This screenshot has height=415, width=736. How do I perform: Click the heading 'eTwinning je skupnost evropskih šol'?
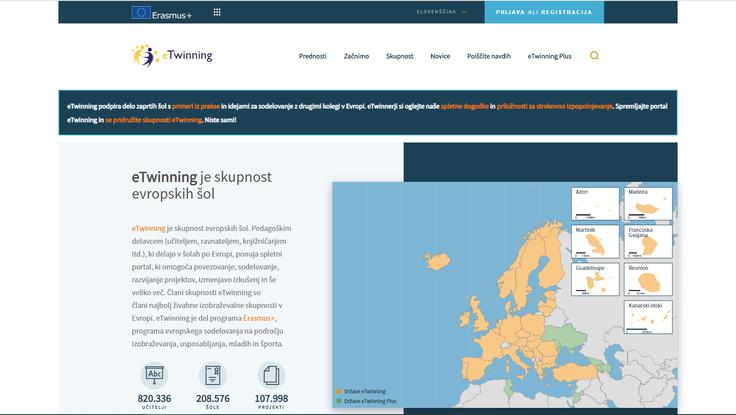202,185
